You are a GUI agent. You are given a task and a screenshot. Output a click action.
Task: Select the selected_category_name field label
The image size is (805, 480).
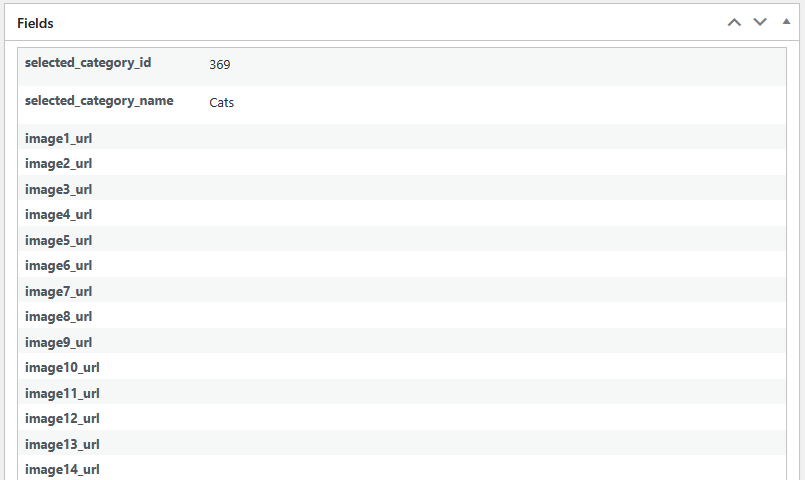(x=99, y=101)
